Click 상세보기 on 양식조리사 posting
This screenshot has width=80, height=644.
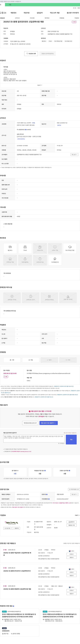click(x=71, y=572)
